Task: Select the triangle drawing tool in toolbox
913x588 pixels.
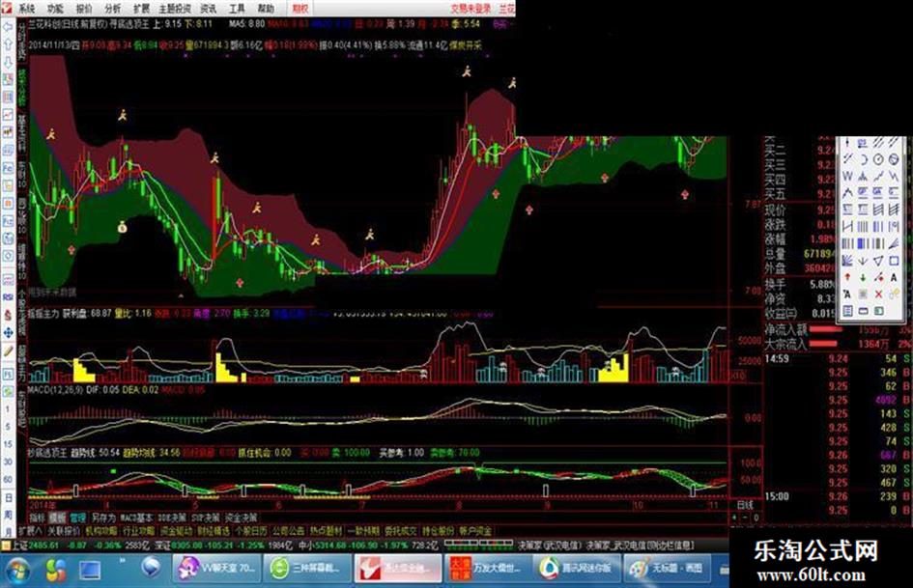Action: coord(878,262)
